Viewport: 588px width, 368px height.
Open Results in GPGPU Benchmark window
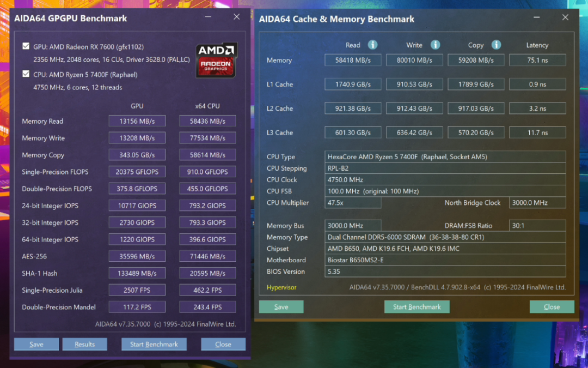tap(85, 345)
